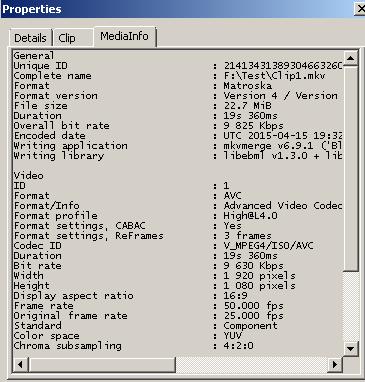The height and width of the screenshot is (382, 365).
Task: Click the 'Advanced Video Codec' value
Action: (x=283, y=206)
